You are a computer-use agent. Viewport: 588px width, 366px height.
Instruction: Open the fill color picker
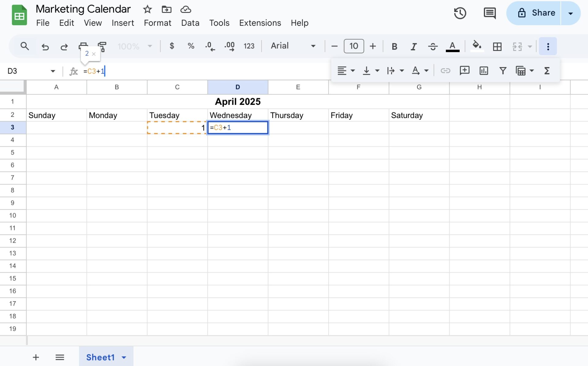click(477, 46)
